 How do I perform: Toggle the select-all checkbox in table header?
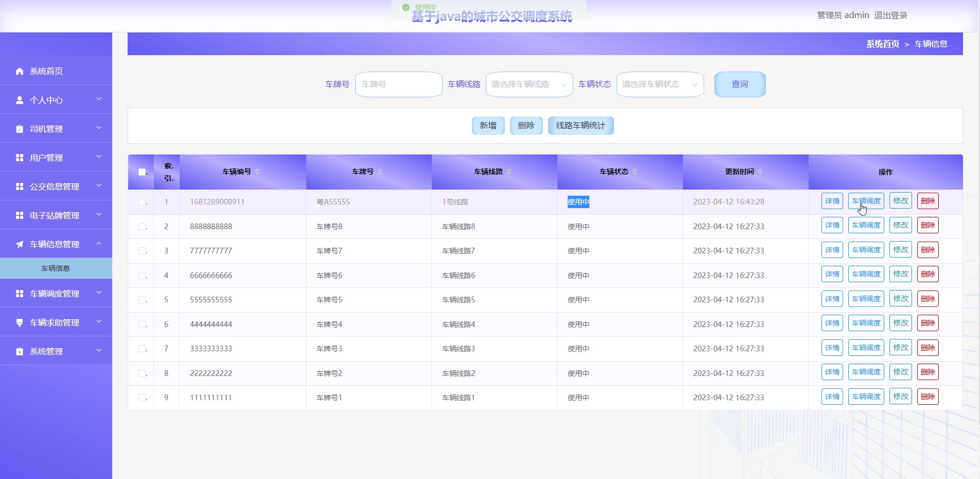pyautogui.click(x=142, y=172)
